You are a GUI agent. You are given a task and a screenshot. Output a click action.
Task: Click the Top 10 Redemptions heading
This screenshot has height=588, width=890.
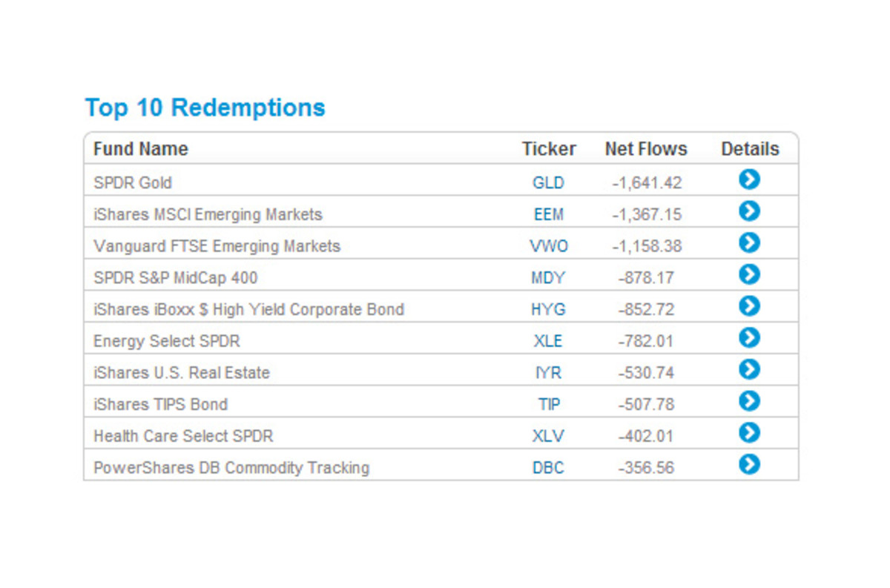205,108
